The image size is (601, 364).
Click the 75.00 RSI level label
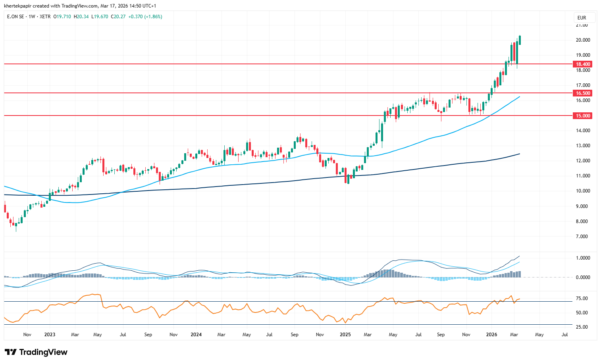pyautogui.click(x=582, y=299)
